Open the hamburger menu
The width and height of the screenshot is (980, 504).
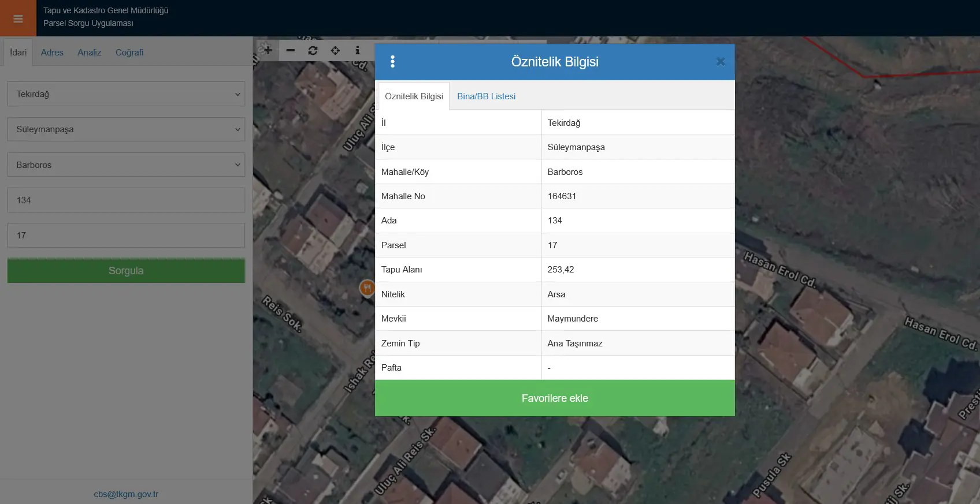click(x=18, y=18)
